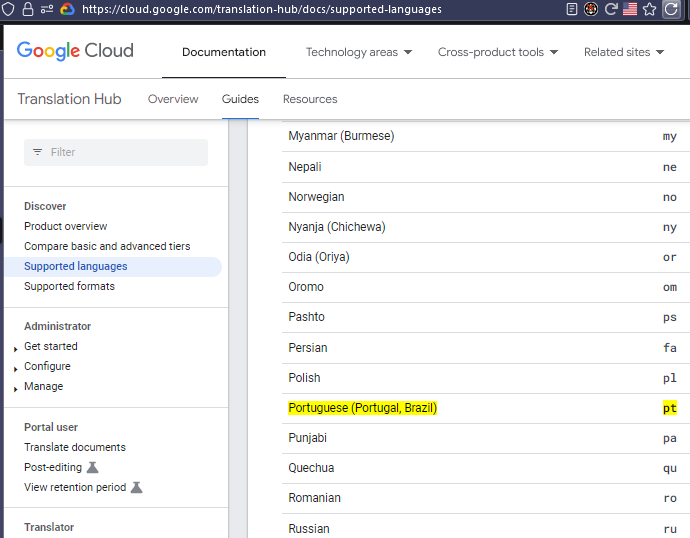Expand the Manage section in sidebar

16,387
